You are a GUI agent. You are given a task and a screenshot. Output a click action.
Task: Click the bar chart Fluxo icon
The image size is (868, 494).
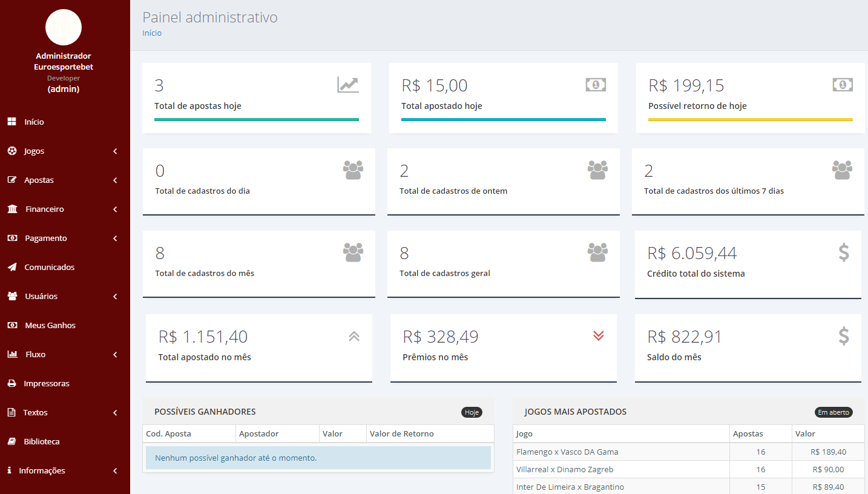(x=12, y=354)
